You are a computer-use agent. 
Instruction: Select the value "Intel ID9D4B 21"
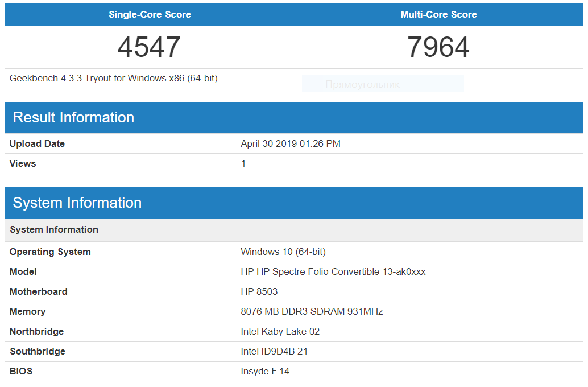pyautogui.click(x=274, y=351)
